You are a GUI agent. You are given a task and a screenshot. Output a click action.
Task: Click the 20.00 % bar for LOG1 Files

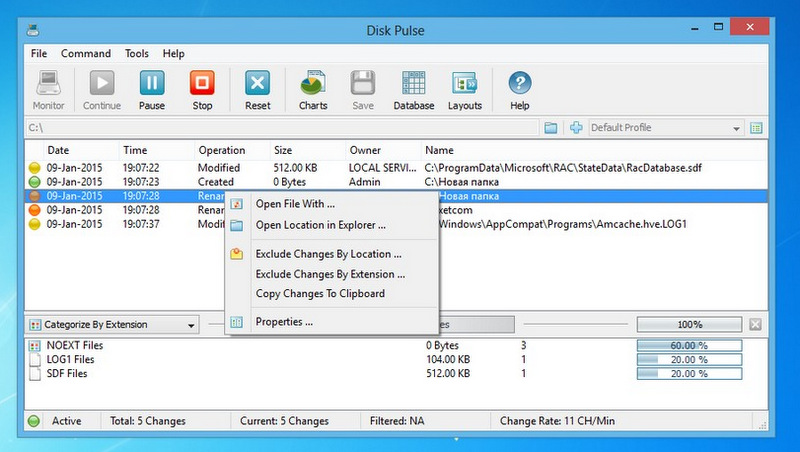pos(689,360)
